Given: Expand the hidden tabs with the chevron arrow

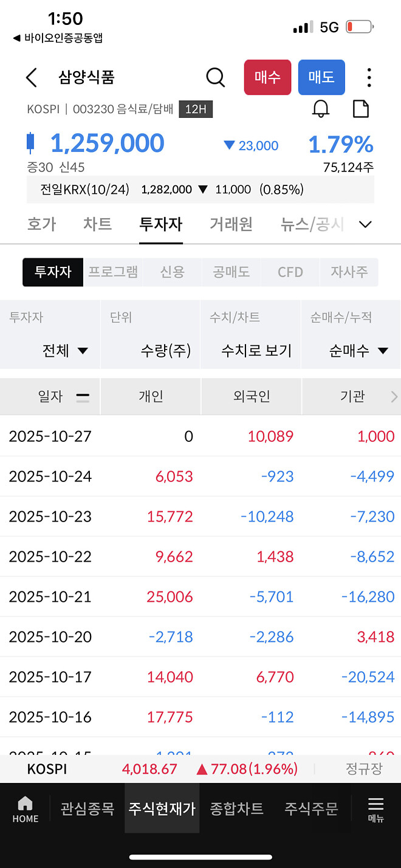Looking at the screenshot, I should 365,224.
